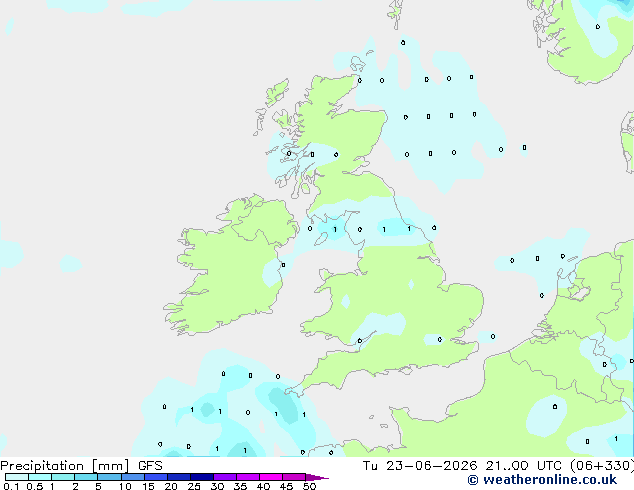Image resolution: width=634 pixels, height=490 pixels.
Task: Click the 45–50 mm legend color swatch
Action: click(x=294, y=477)
